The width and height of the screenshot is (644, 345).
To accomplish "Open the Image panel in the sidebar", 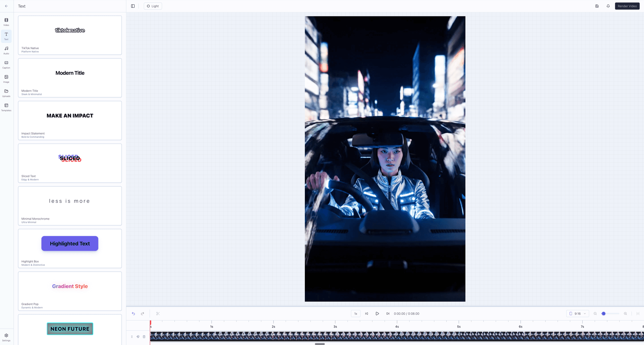I will [6, 78].
